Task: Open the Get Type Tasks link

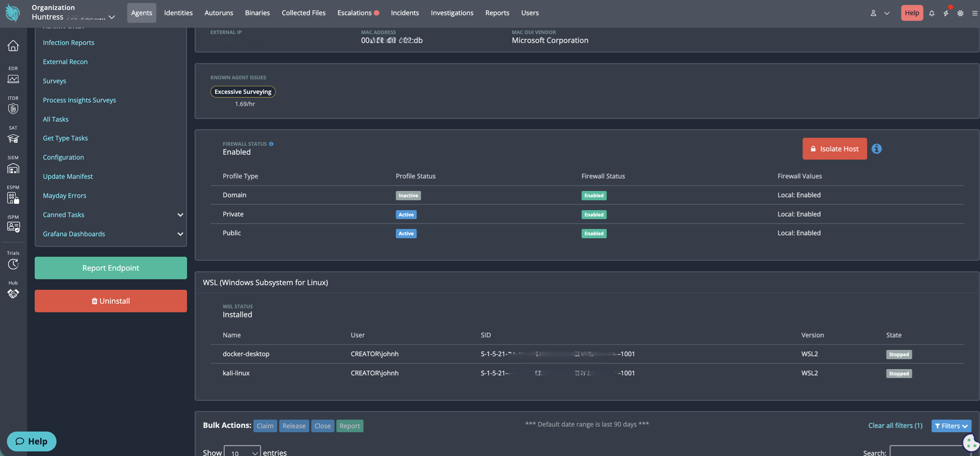Action: tap(65, 138)
